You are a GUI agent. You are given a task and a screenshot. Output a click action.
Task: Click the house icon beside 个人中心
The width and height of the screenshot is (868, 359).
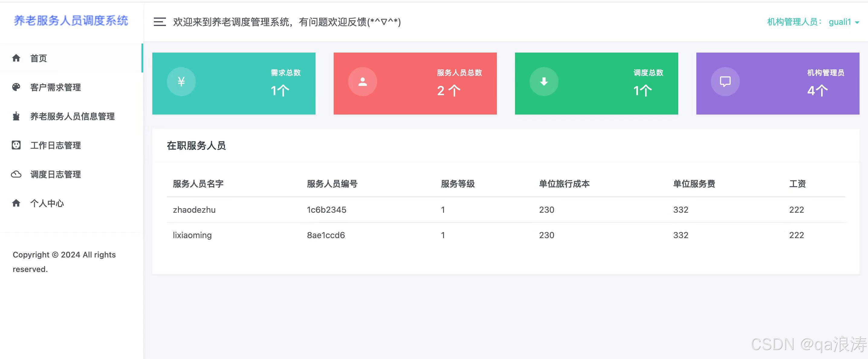pos(16,203)
